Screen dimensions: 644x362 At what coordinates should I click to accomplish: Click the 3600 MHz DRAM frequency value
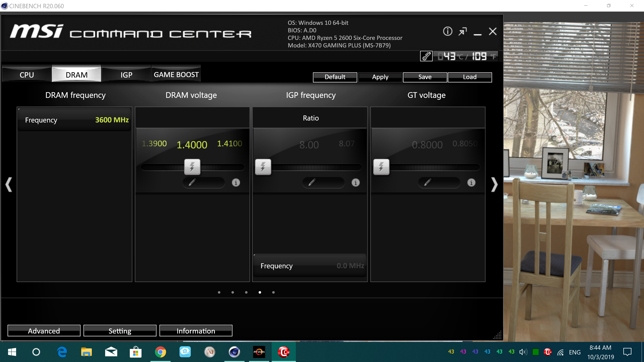(112, 120)
